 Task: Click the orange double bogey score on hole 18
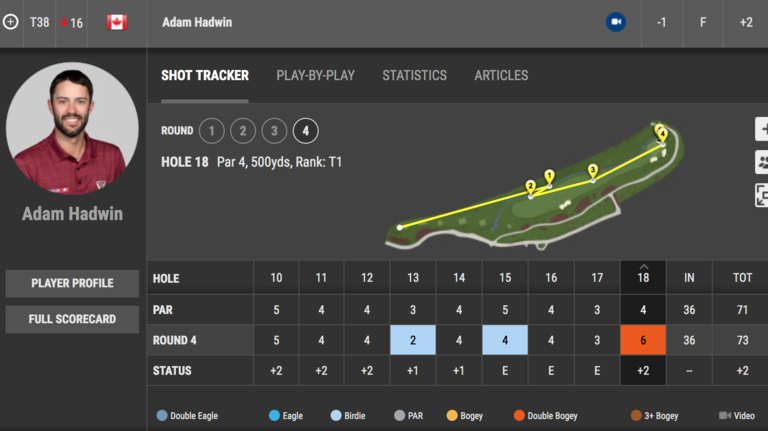643,340
